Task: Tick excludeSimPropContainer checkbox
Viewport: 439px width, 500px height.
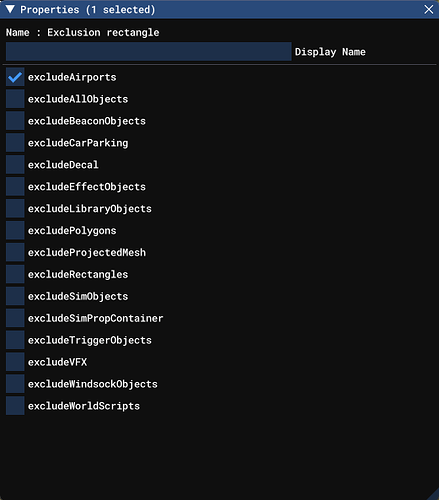Action: pos(15,318)
